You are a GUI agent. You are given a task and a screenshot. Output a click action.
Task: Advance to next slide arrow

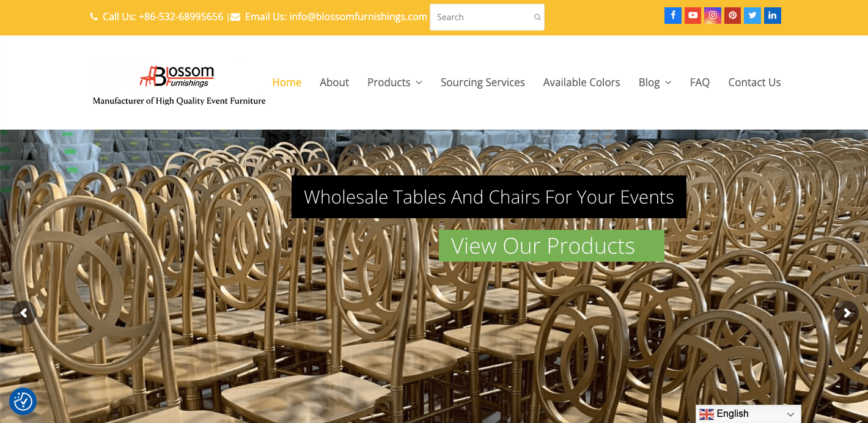(847, 313)
